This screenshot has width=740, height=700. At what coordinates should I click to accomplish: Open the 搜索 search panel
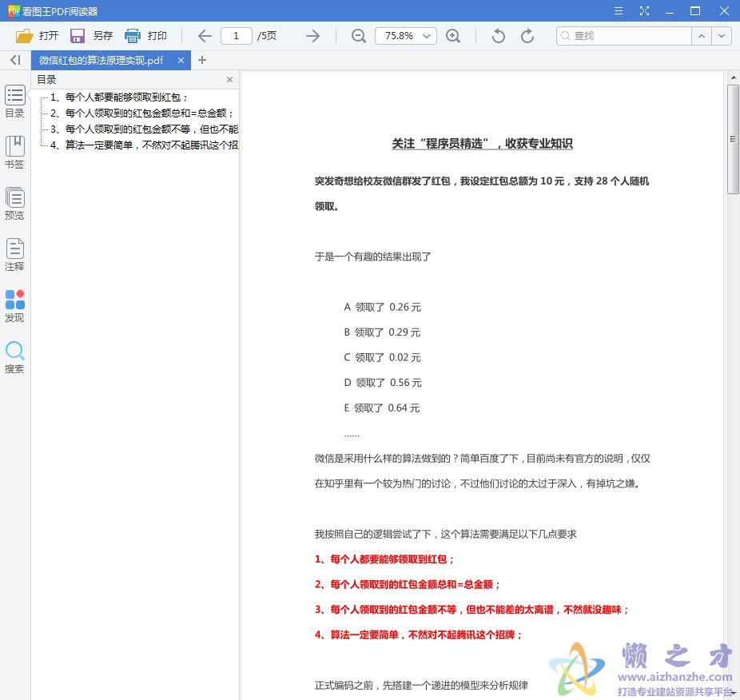point(14,357)
